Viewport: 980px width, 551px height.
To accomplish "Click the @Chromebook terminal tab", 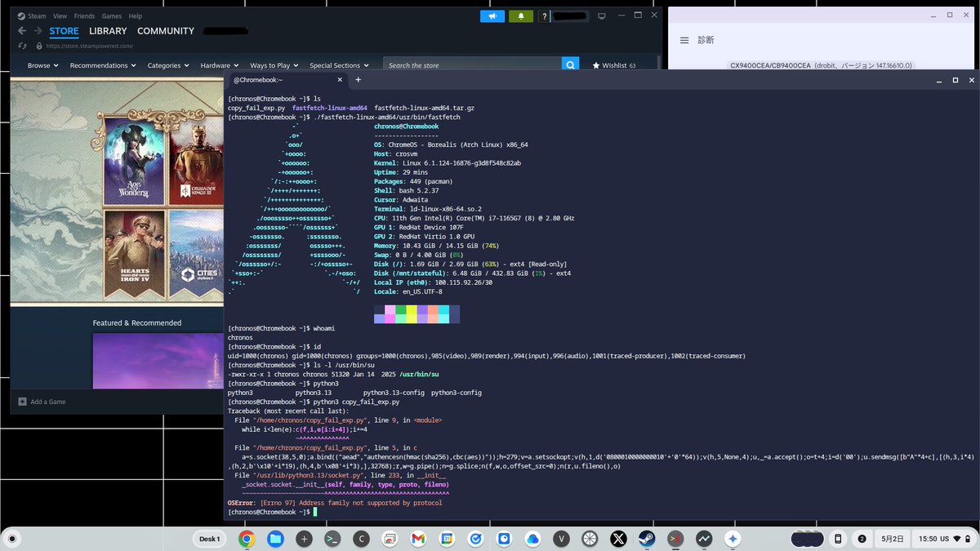I will (x=286, y=80).
